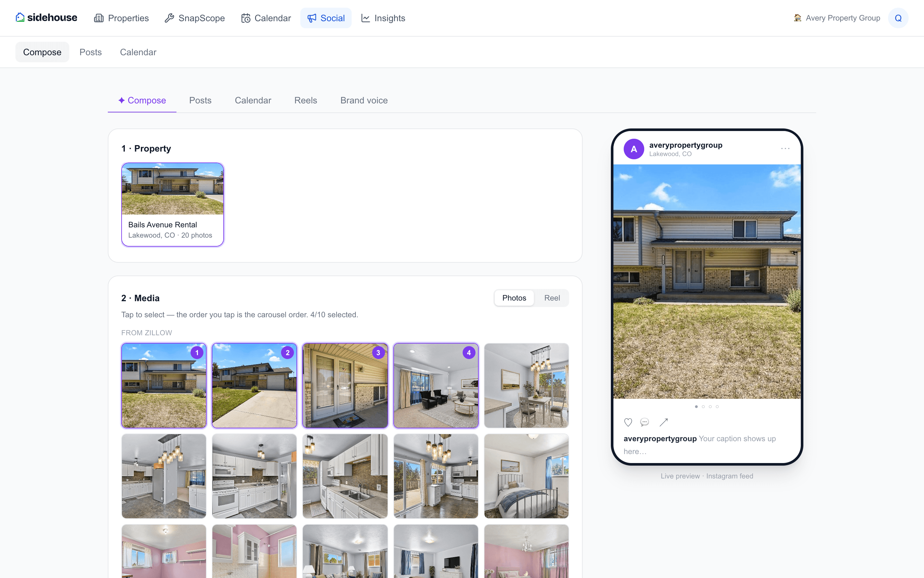This screenshot has height=578, width=924.
Task: Click "Lakewood, CO" location in preview header
Action: click(x=670, y=154)
